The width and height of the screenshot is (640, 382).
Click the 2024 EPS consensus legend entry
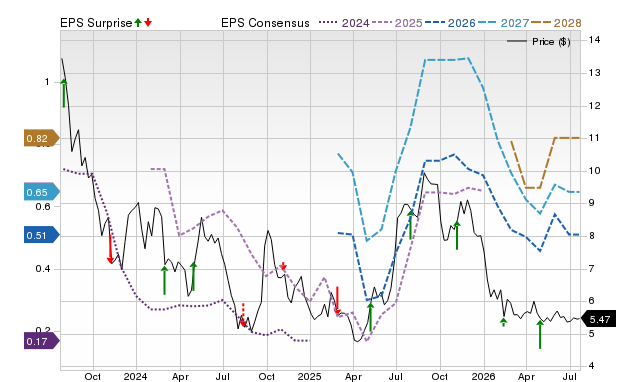click(x=344, y=23)
